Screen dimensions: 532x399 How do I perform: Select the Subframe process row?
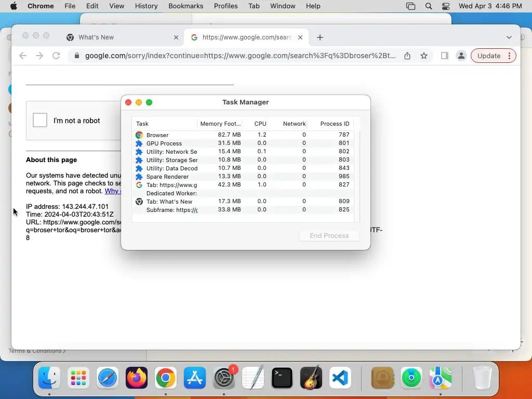243,210
